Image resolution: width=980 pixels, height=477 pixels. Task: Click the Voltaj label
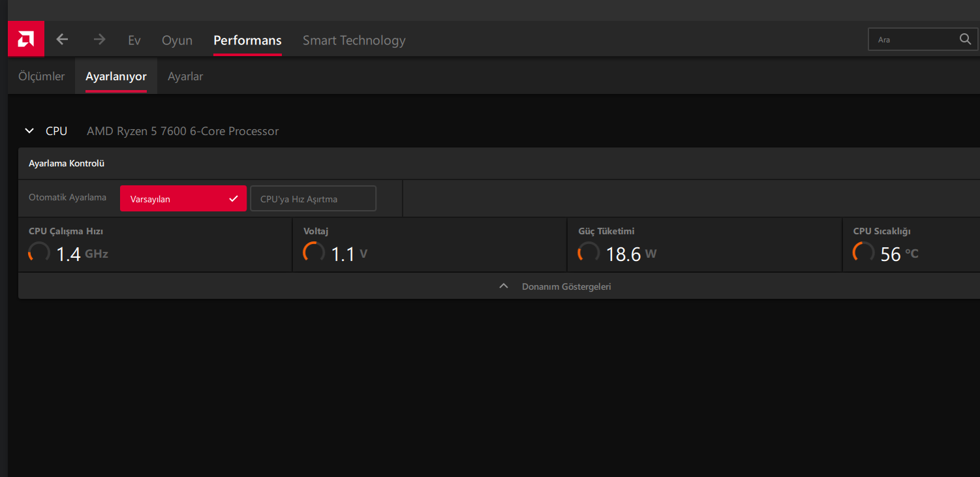coord(316,231)
